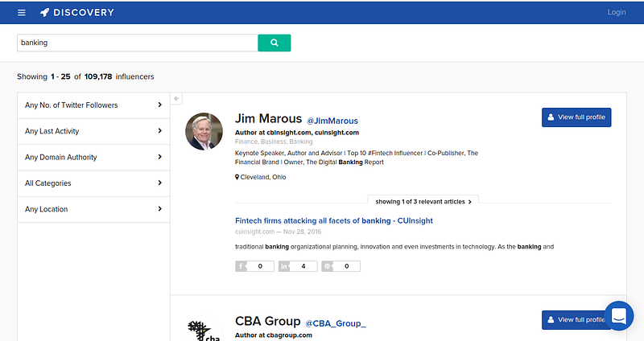The height and width of the screenshot is (341, 644).
Task: Click the green search magnifier button
Action: [x=275, y=43]
